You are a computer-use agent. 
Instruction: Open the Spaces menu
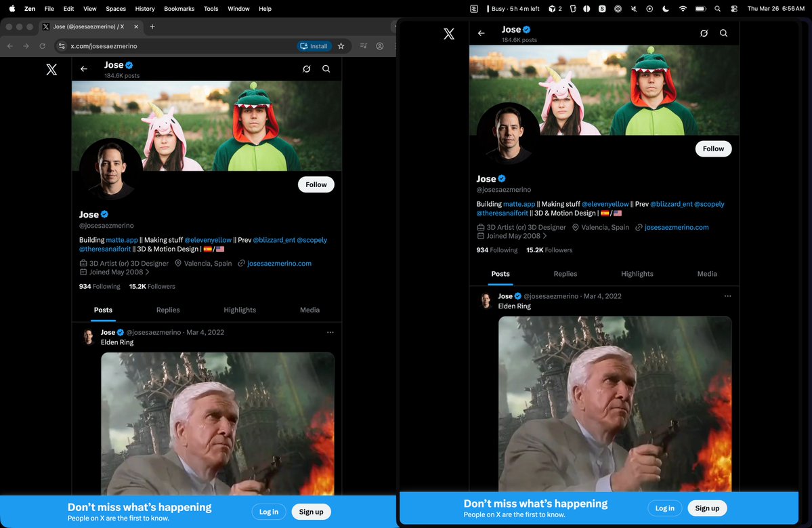coord(116,9)
